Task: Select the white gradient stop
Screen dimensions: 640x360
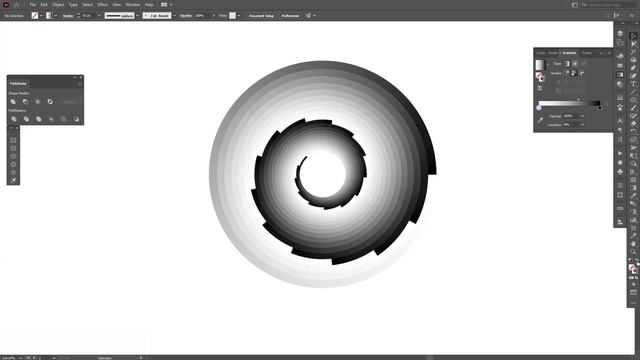Action: 539,108
